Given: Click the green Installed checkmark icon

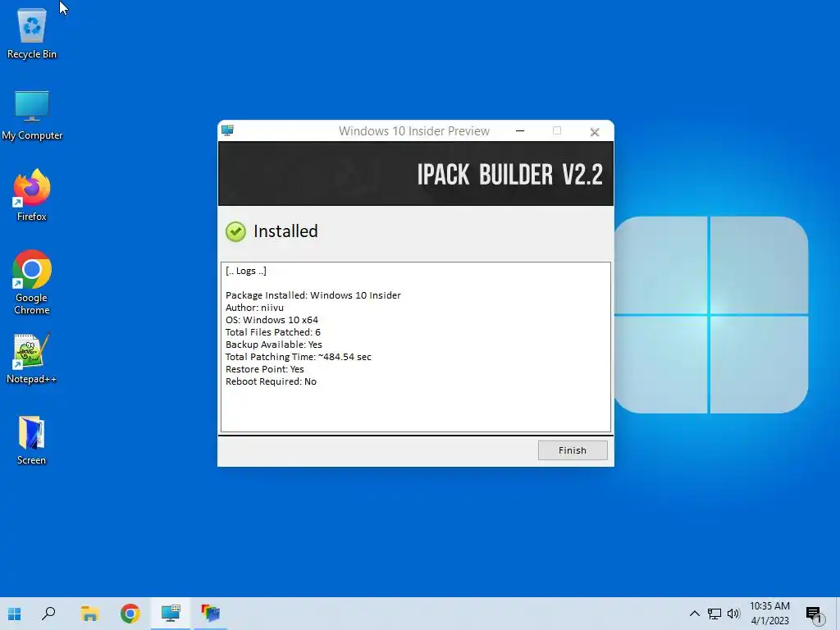Looking at the screenshot, I should pyautogui.click(x=235, y=231).
